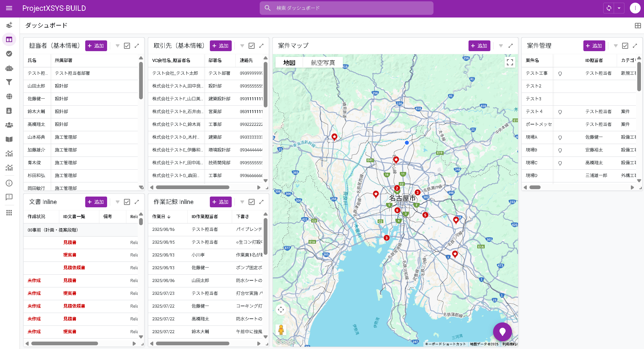Switch map to 航空写真 view
The image size is (644, 349).
[323, 63]
